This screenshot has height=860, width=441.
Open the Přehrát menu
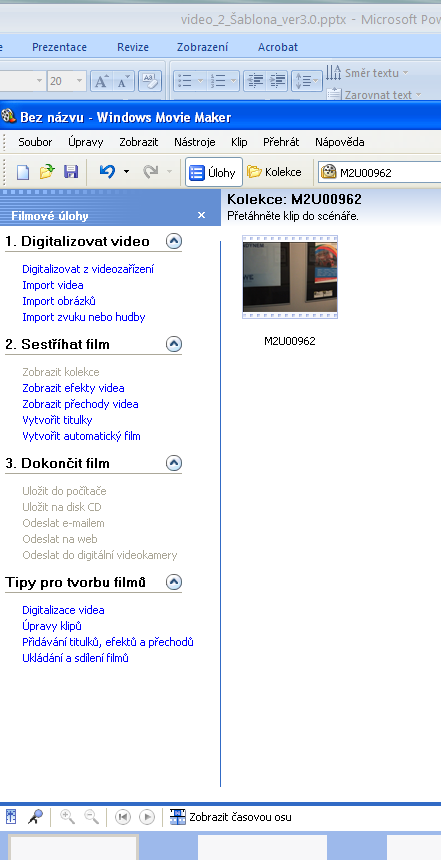[x=281, y=142]
